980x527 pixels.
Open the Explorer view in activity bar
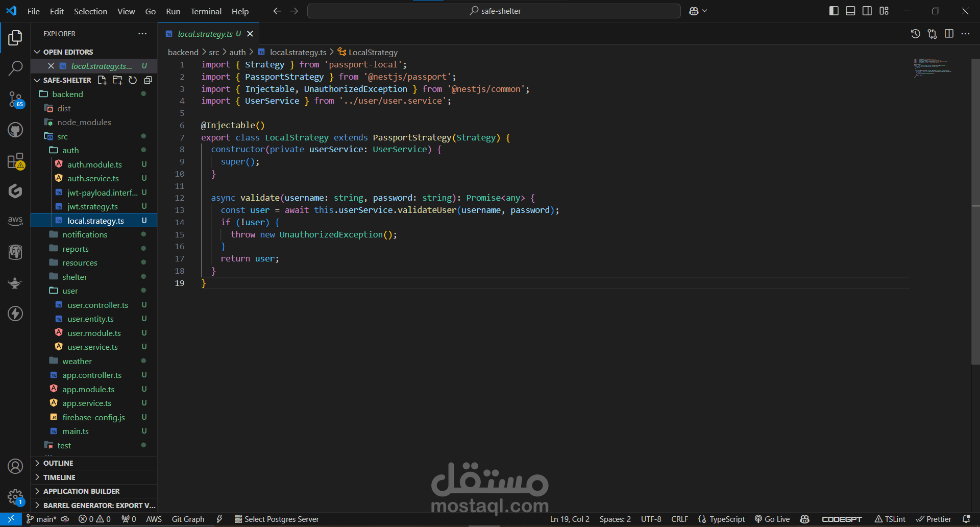coord(15,38)
